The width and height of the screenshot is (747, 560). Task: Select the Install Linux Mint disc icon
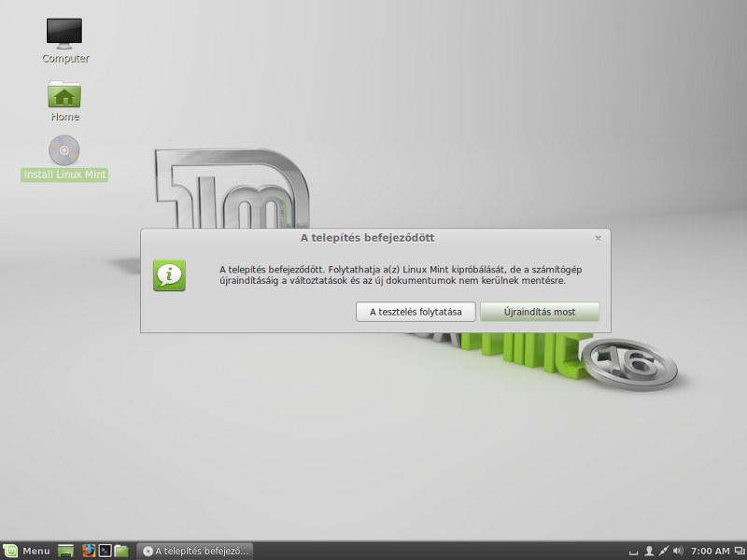(x=64, y=150)
